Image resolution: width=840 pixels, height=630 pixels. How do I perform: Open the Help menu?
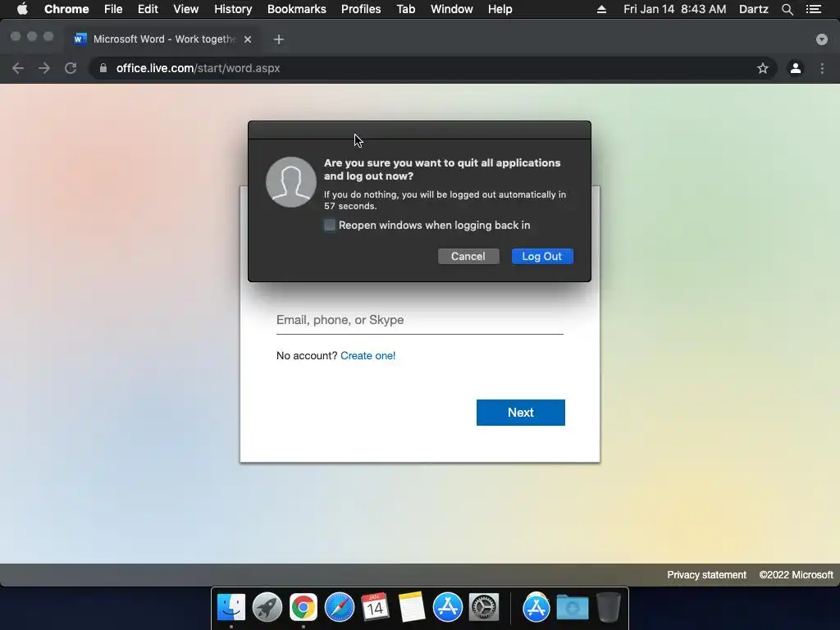(x=500, y=9)
